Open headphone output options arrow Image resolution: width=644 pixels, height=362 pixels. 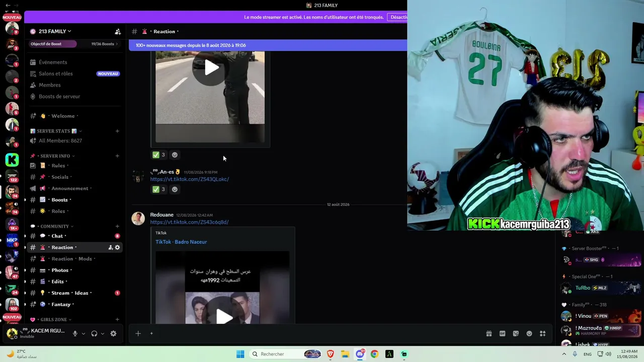[x=103, y=333]
